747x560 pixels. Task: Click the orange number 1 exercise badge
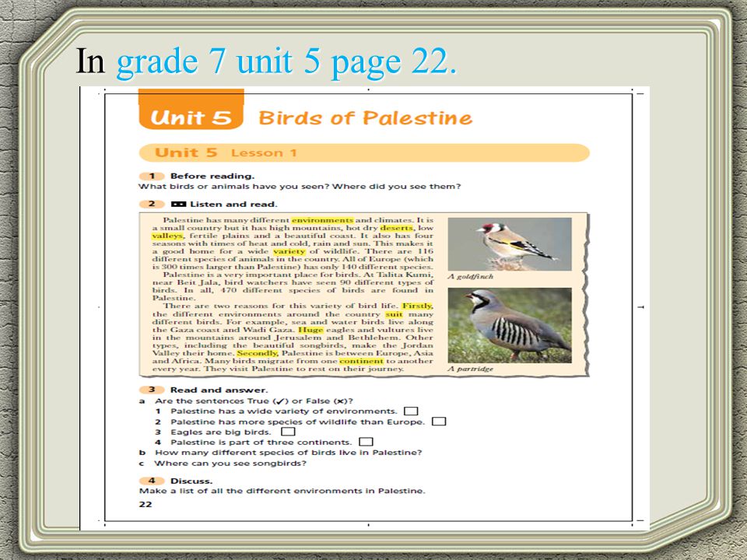(x=152, y=177)
